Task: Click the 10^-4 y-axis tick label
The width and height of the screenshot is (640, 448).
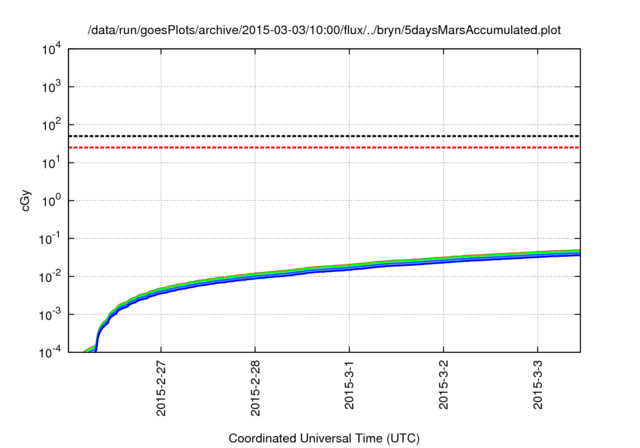Action: click(50, 352)
